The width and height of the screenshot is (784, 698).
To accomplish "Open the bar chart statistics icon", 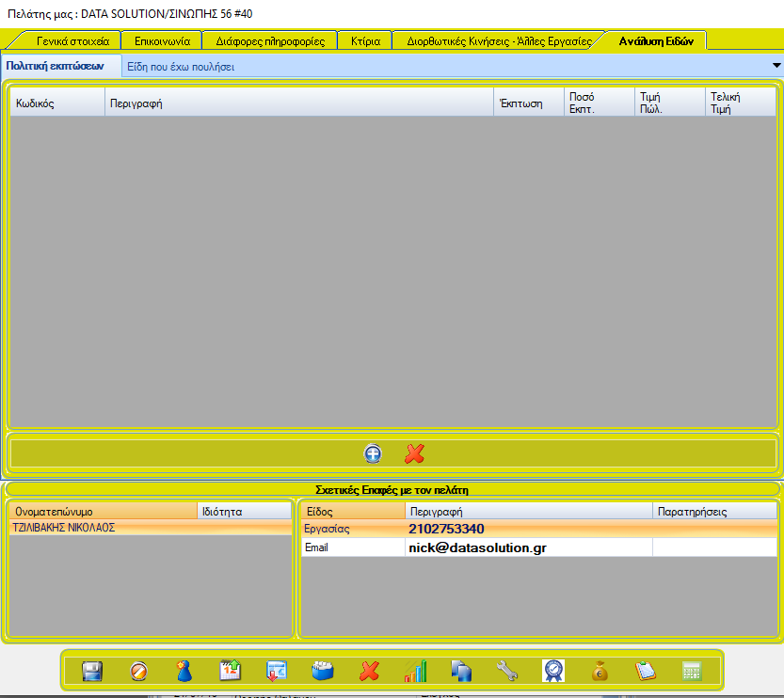I will coord(415,671).
